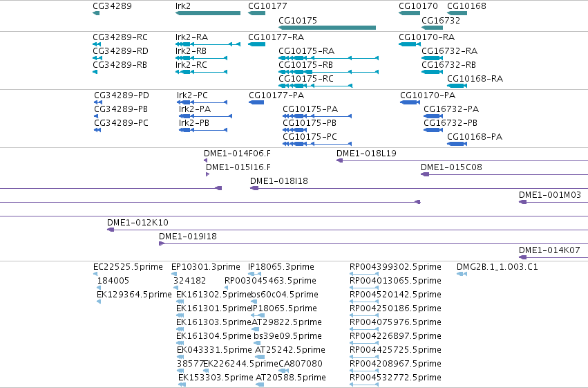Click the CG10175 gene bar
Screen dimensions: 588x388
coord(327,28)
